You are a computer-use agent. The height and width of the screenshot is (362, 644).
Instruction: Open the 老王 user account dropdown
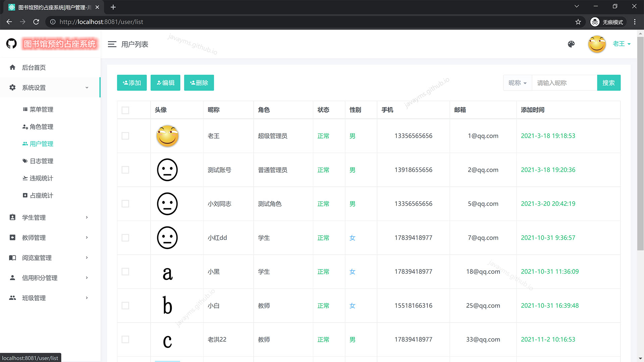[621, 44]
